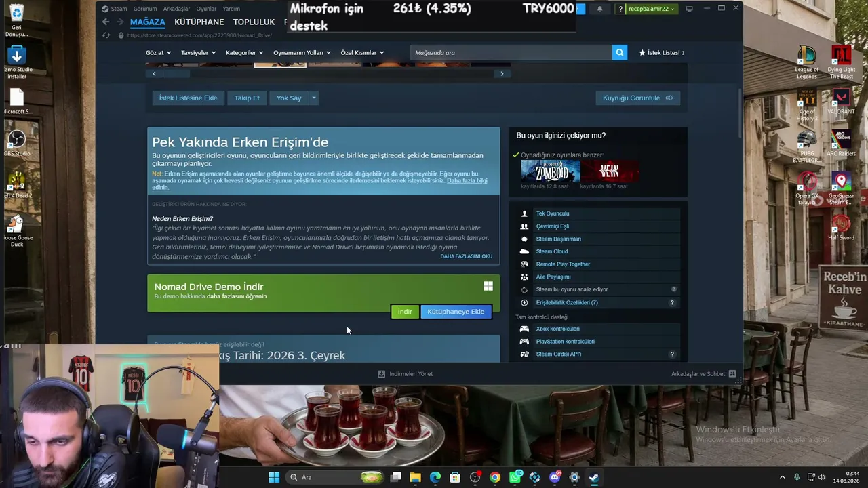The width and height of the screenshot is (868, 488).
Task: Show hidden system tray icons chevron
Action: coord(782,477)
